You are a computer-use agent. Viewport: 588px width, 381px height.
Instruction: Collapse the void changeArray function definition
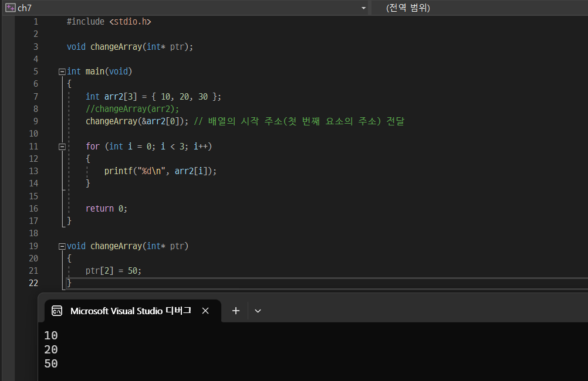pos(62,246)
